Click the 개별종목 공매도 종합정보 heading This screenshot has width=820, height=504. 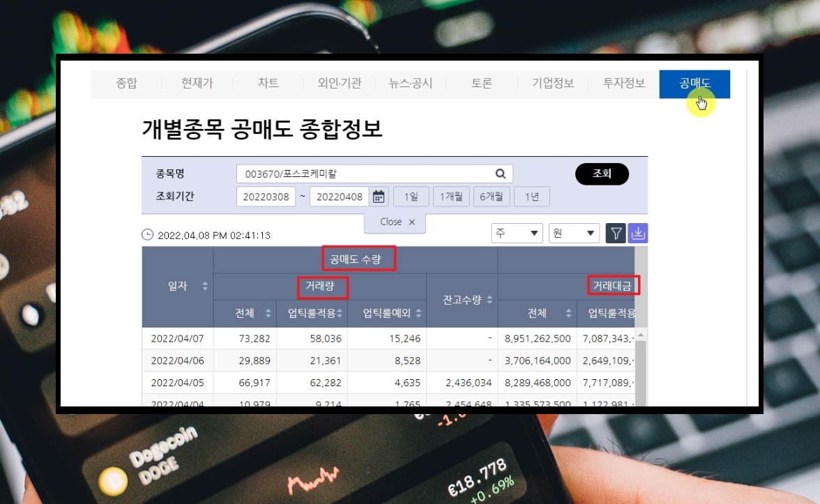262,128
